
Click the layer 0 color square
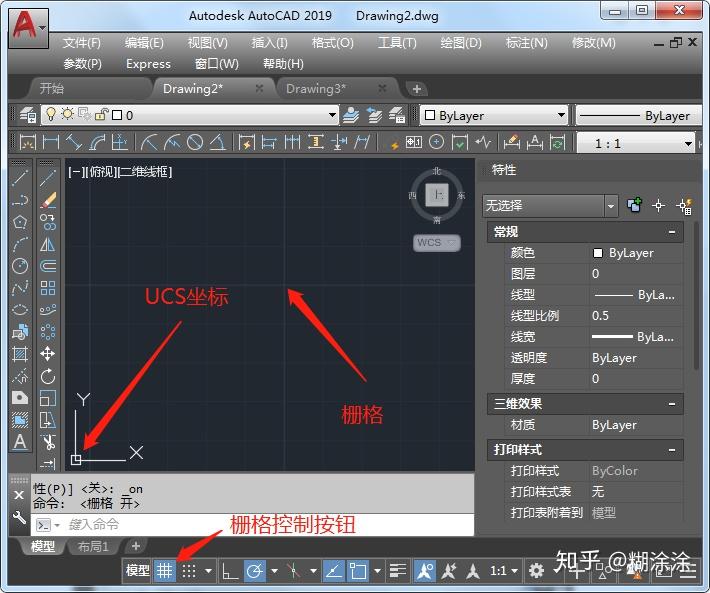point(117,115)
